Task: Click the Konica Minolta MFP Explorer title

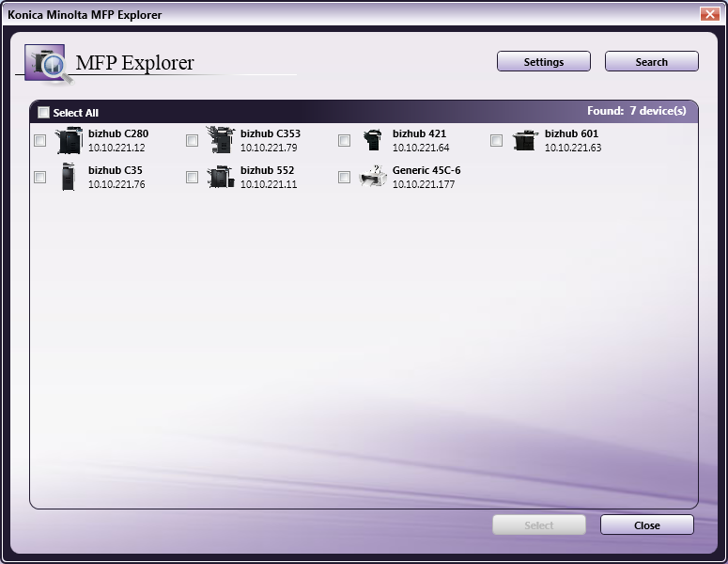Action: tap(85, 15)
